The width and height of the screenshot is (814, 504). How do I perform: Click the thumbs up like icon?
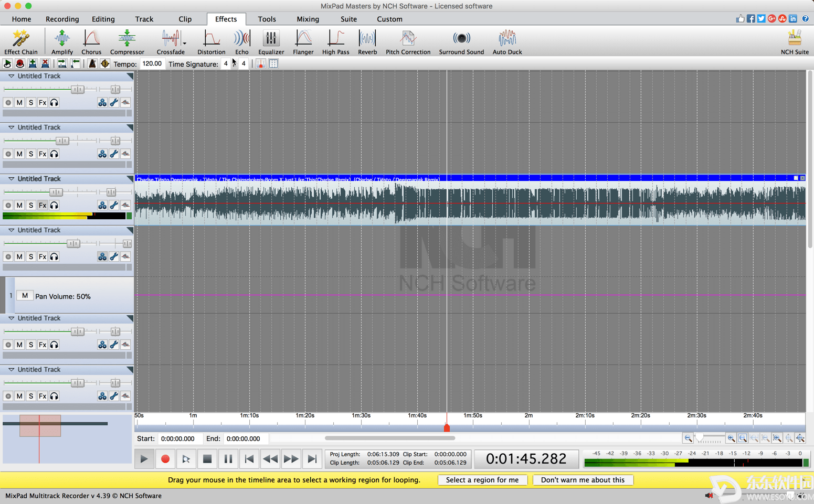point(740,19)
